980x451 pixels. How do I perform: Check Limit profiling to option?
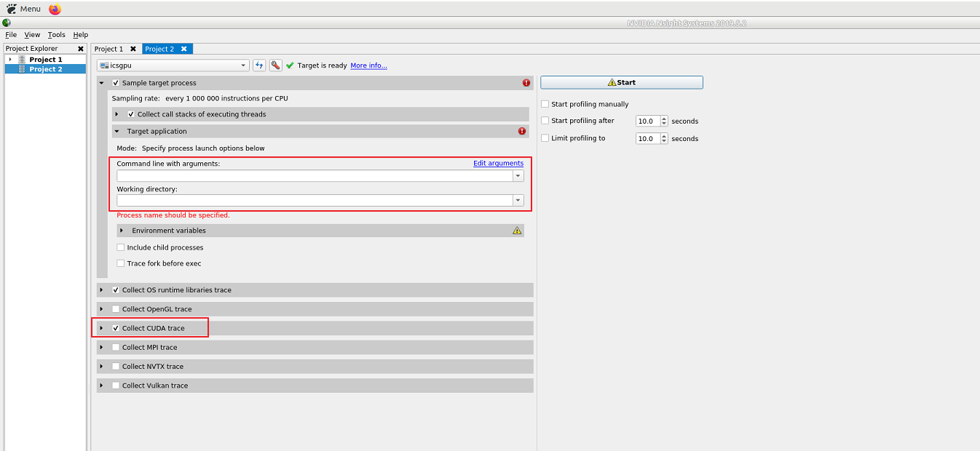coord(545,138)
